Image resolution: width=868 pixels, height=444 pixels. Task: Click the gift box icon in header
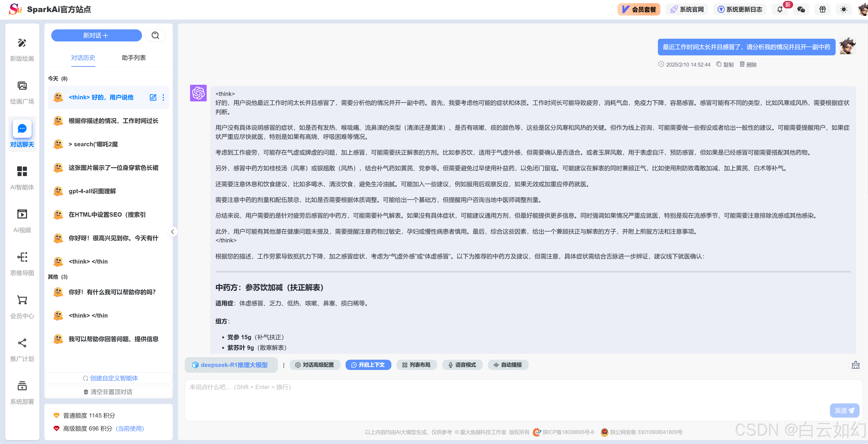point(822,9)
